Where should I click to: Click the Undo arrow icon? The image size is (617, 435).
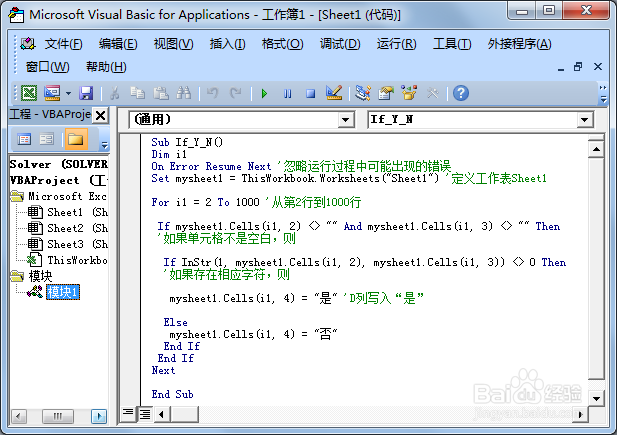(212, 93)
